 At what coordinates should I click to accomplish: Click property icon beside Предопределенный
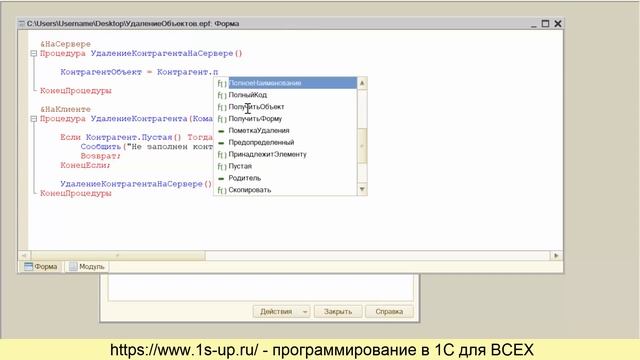pyautogui.click(x=221, y=143)
